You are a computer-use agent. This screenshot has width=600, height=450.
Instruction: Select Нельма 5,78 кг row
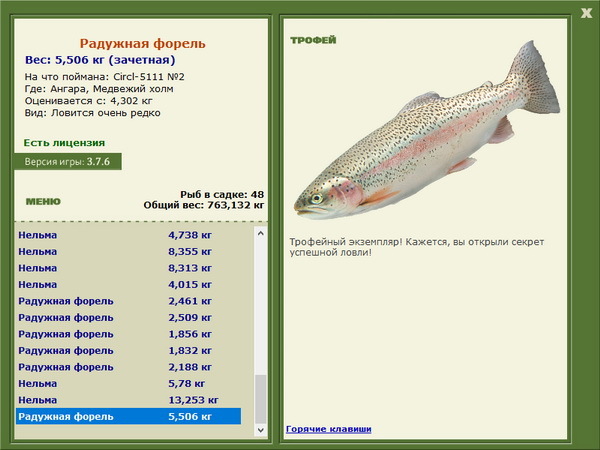pyautogui.click(x=129, y=383)
